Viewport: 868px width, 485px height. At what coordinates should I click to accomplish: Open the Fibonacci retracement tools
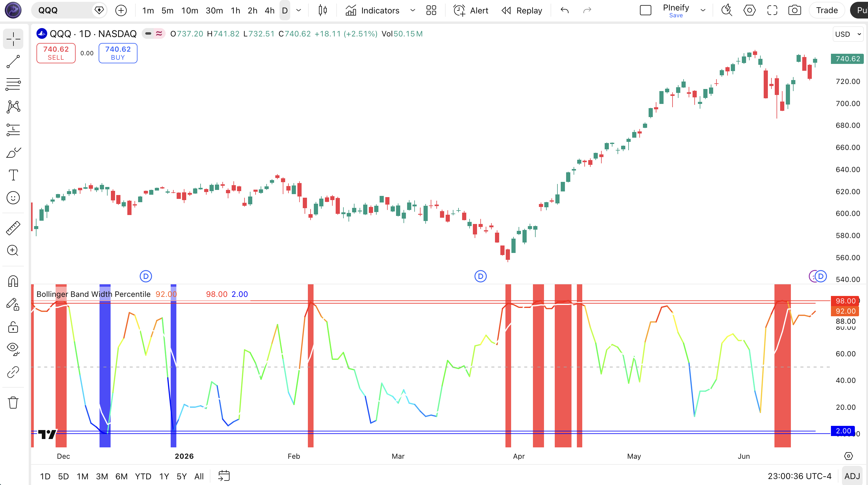pos(13,84)
